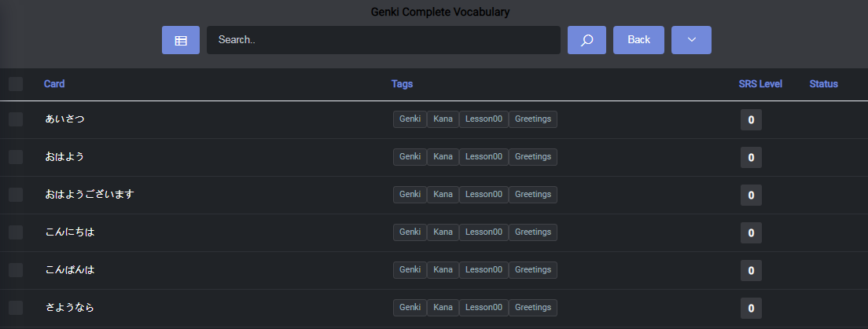Screen dimensions: 868x329
Task: Expand the chevron dropdown next to Back
Action: (x=691, y=40)
